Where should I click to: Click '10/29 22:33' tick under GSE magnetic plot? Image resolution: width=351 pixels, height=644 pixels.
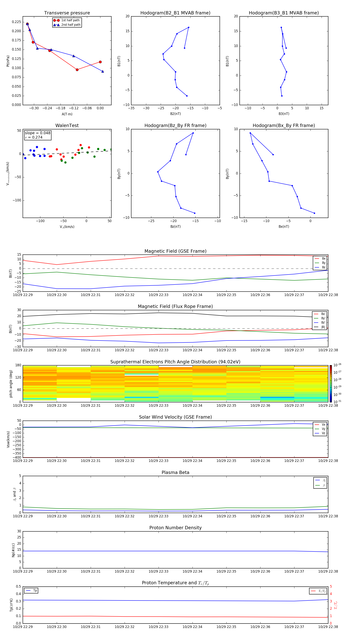point(158,295)
